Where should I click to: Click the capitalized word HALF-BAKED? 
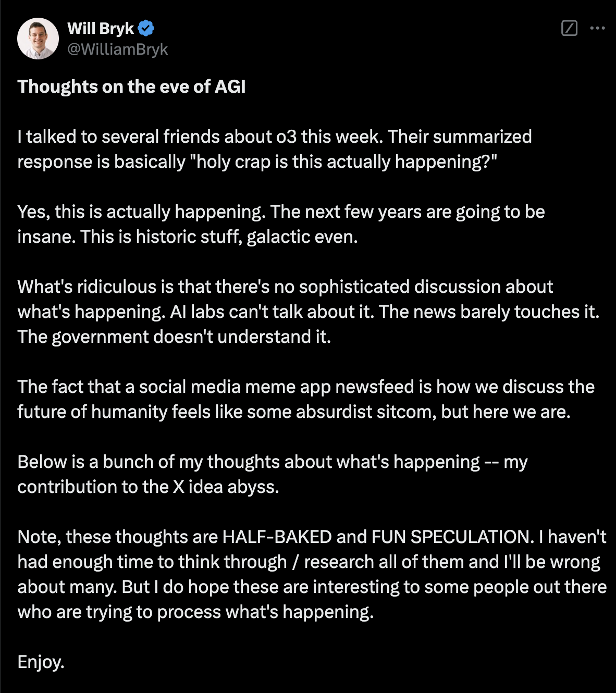coord(277,537)
